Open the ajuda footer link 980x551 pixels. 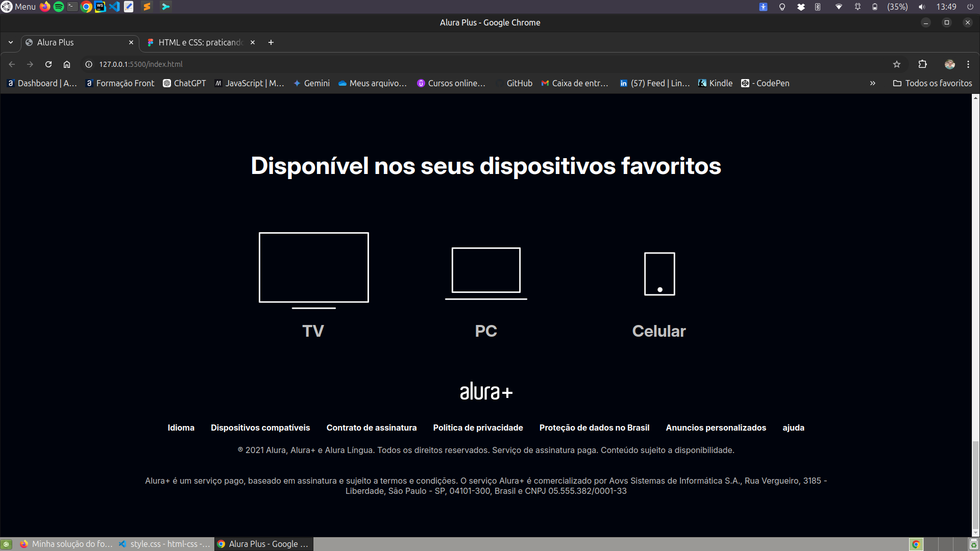(793, 428)
